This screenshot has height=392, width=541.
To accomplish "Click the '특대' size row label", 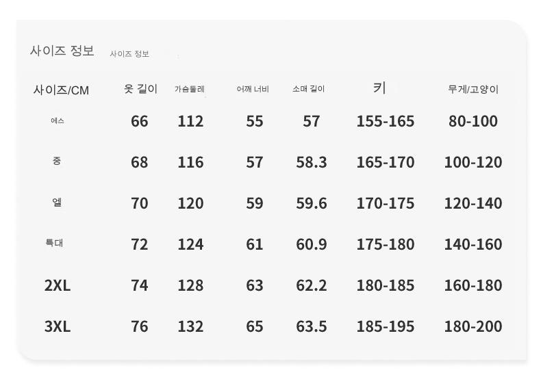I will click(55, 243).
